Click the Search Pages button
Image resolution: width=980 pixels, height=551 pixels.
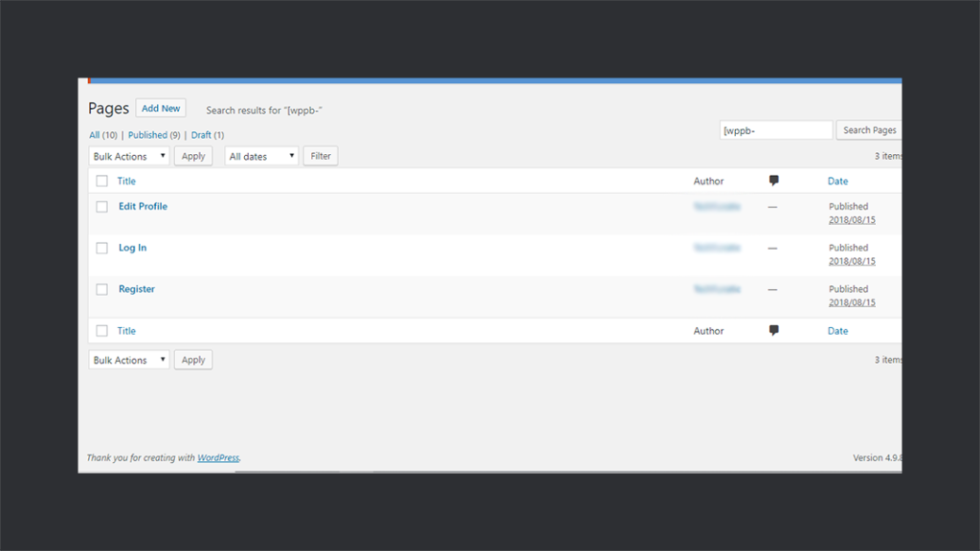pos(868,129)
